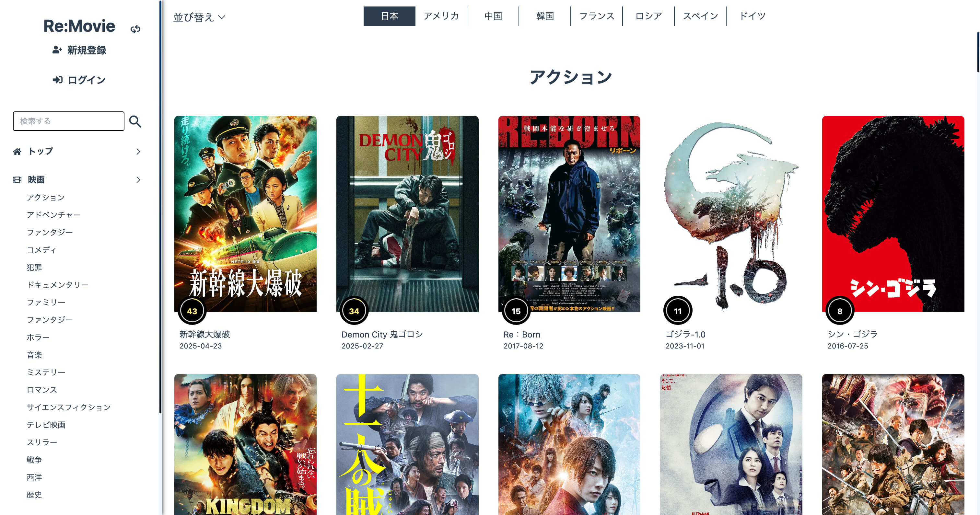Click the home icon next to トップ
The image size is (980, 515).
(x=17, y=151)
